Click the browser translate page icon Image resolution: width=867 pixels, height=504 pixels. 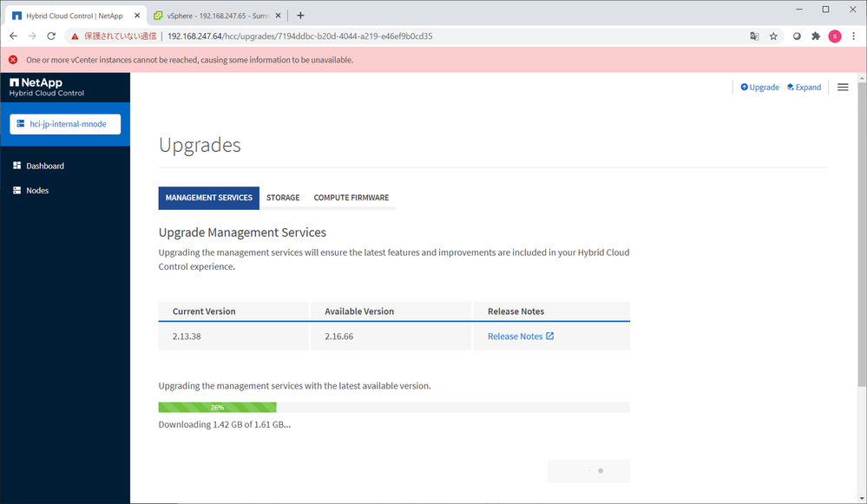coord(754,36)
